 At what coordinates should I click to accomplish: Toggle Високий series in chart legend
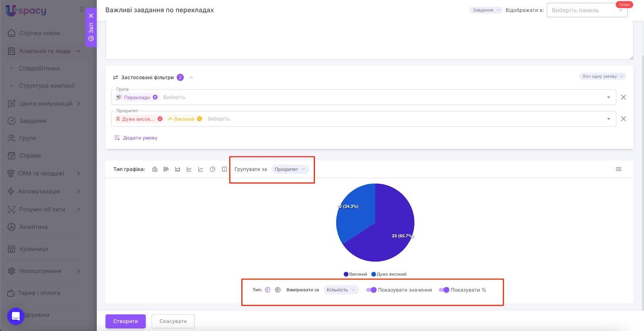(355, 274)
